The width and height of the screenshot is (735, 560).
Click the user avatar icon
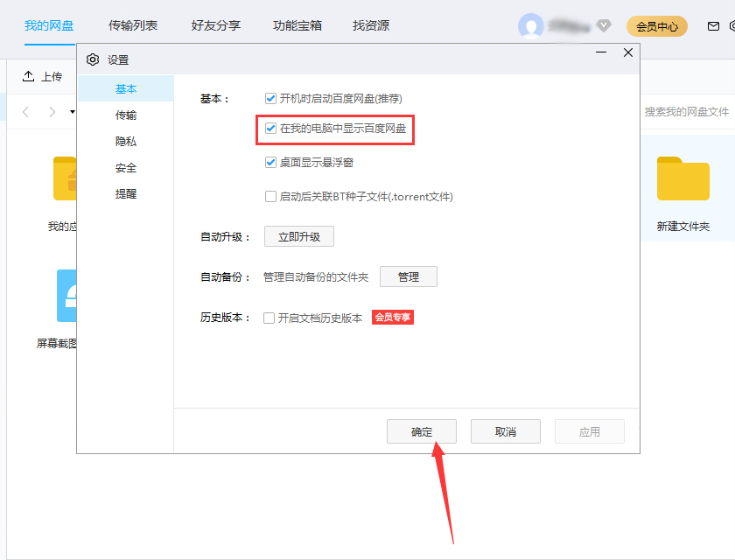[x=530, y=25]
